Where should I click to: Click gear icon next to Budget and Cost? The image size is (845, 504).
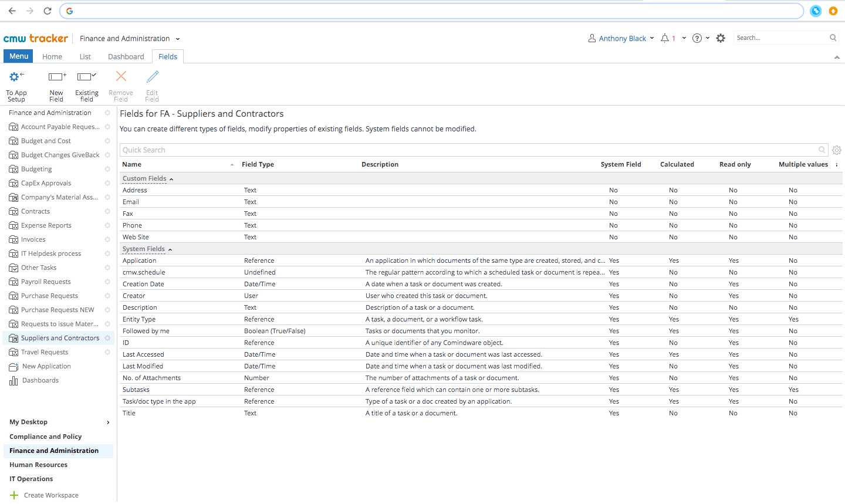coord(107,141)
